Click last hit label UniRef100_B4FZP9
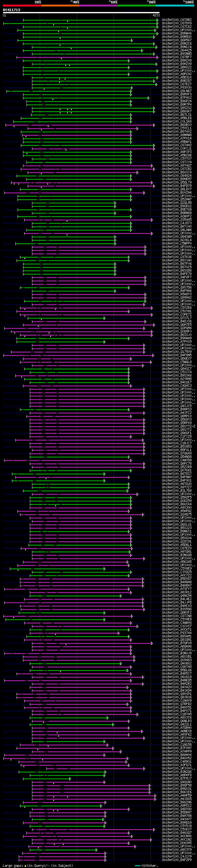 177,860
